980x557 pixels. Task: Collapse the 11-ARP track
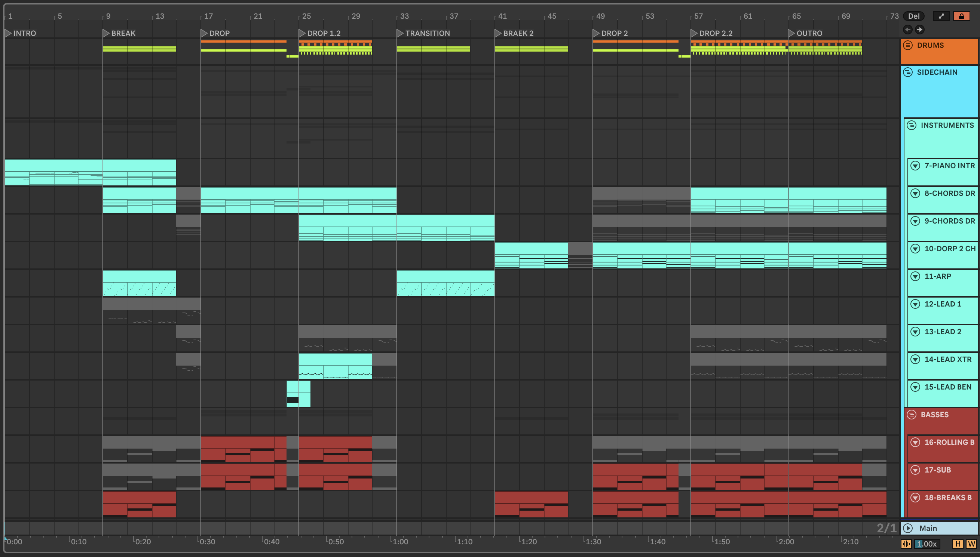click(915, 276)
